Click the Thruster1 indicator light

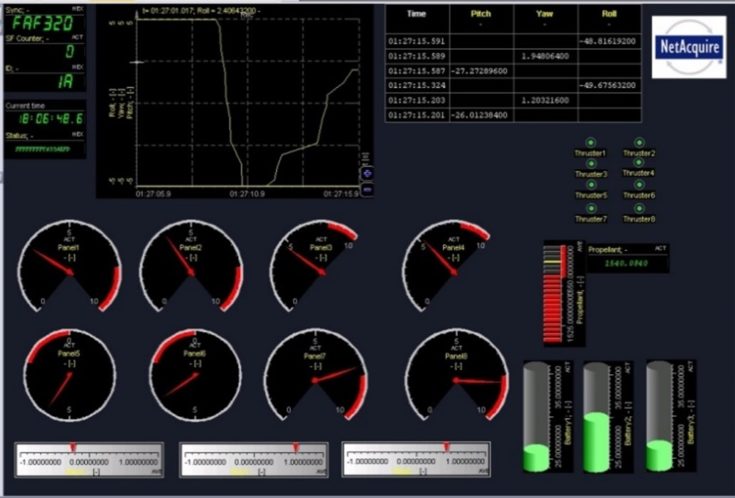[591, 142]
